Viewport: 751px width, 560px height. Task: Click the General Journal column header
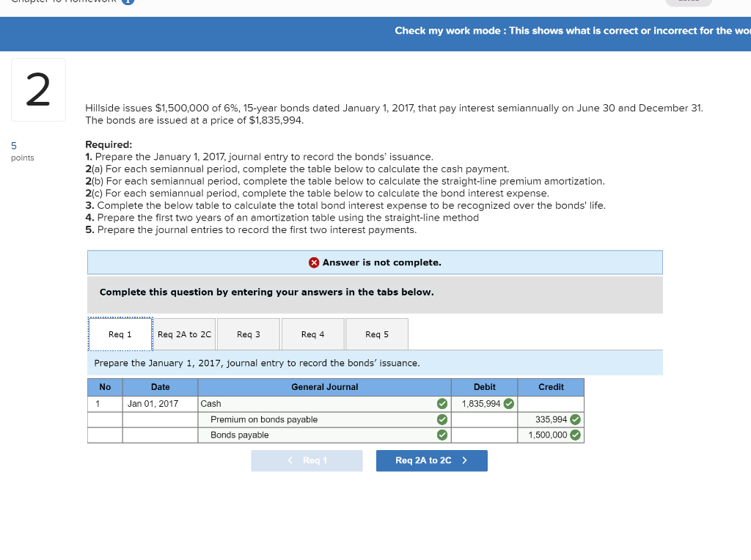click(x=324, y=387)
